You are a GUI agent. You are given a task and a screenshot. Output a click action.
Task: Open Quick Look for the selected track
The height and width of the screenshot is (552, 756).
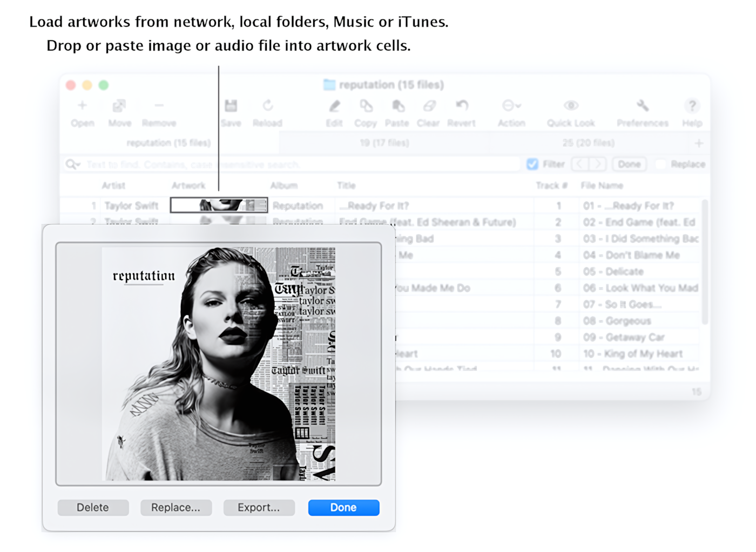click(570, 112)
